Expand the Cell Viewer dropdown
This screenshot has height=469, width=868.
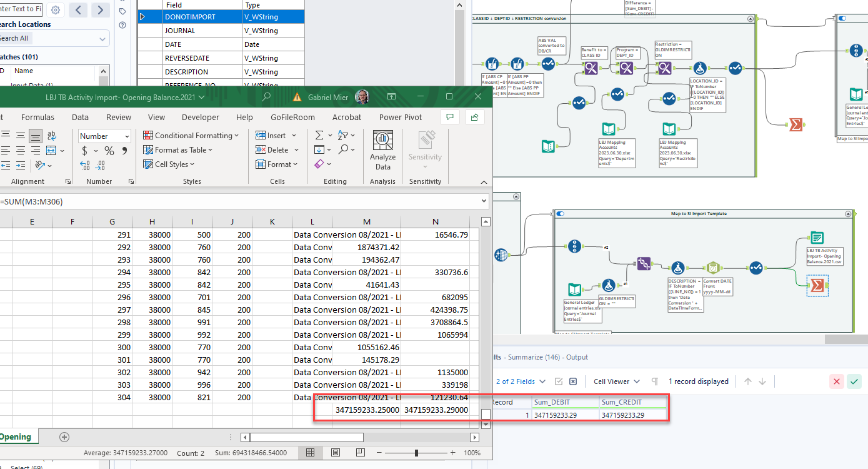click(617, 381)
